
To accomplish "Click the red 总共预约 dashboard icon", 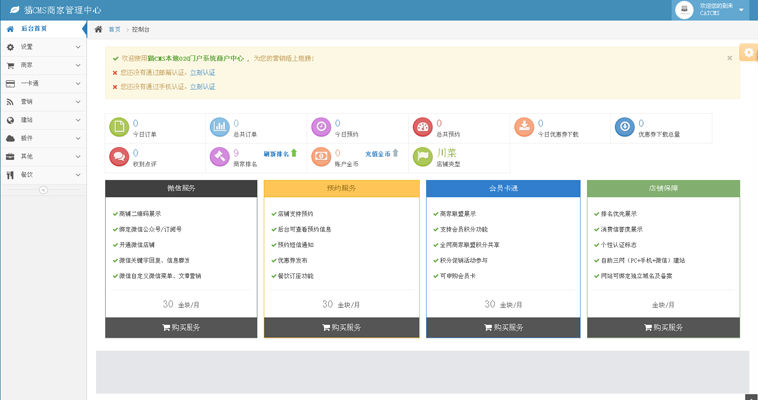I will tap(423, 127).
